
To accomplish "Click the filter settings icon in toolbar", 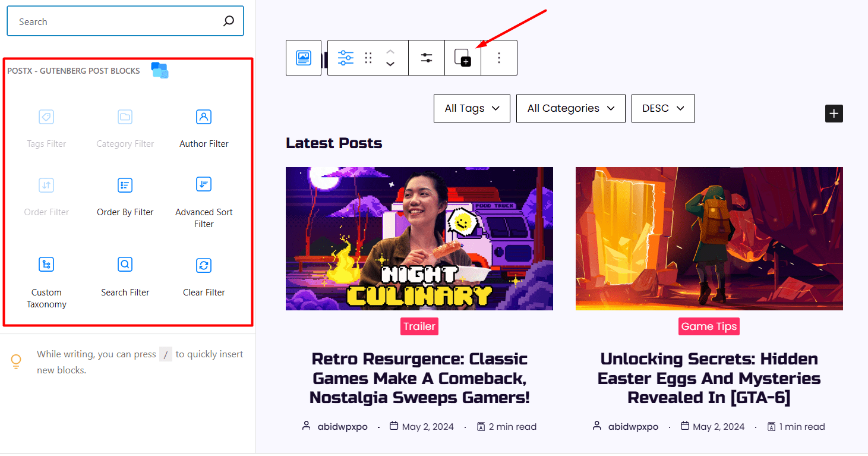I will pyautogui.click(x=427, y=57).
